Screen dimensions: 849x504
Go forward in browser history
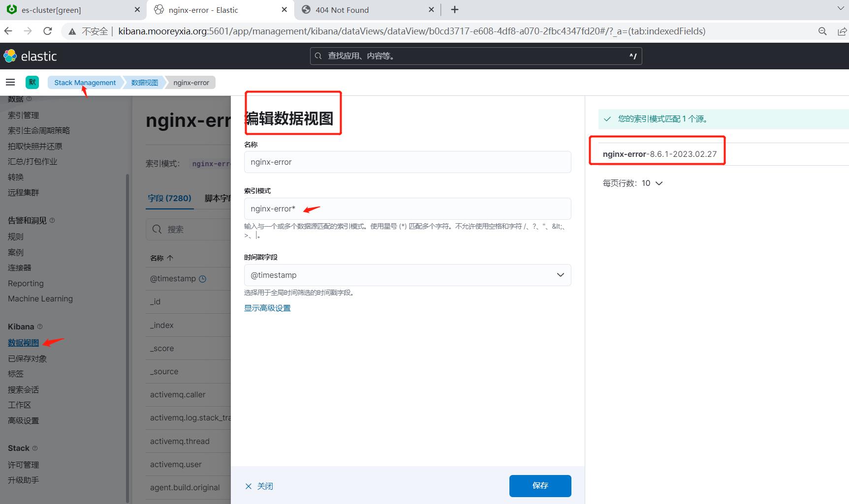coord(28,31)
